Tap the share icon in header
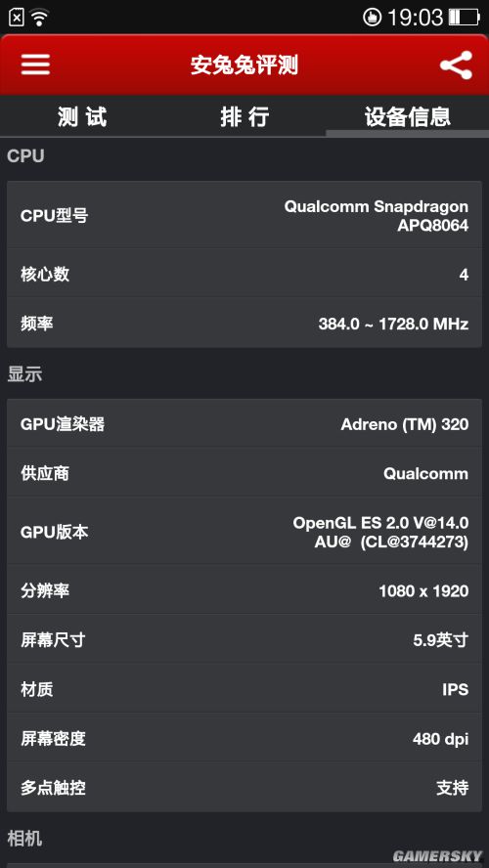The width and height of the screenshot is (489, 868). tap(456, 65)
